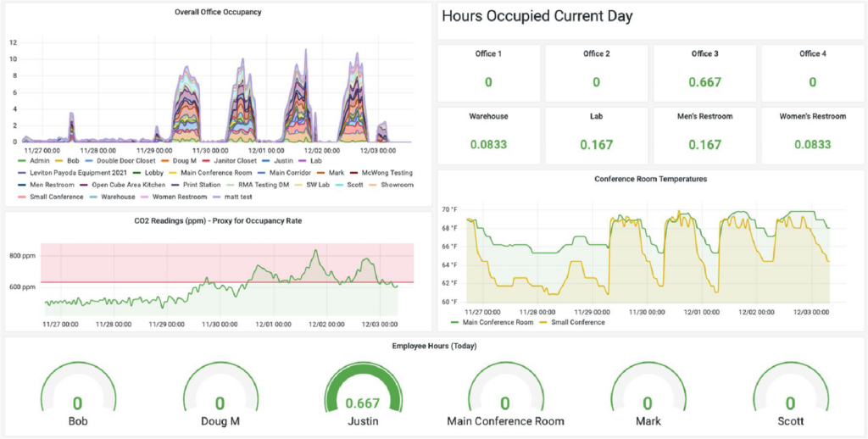The width and height of the screenshot is (868, 439).
Task: Open the Employee Hours (Today) panel menu
Action: click(x=433, y=346)
